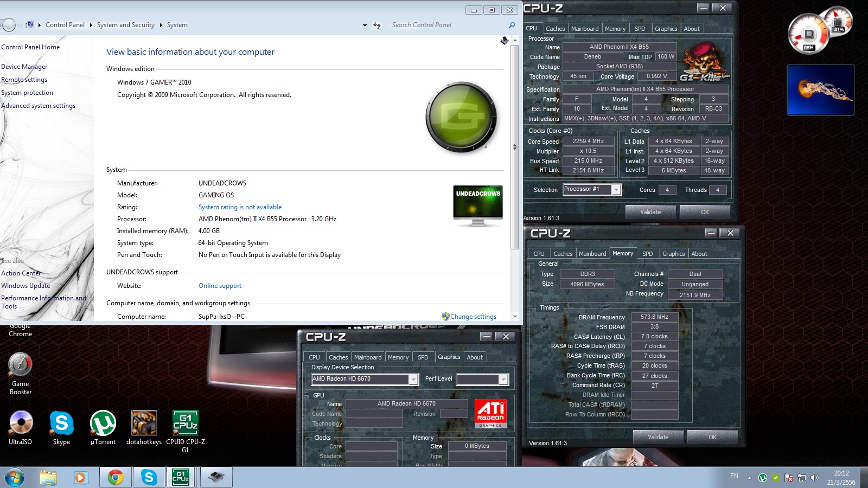Click the Control Panel location icon in address bar
The image size is (868, 488).
pos(30,25)
